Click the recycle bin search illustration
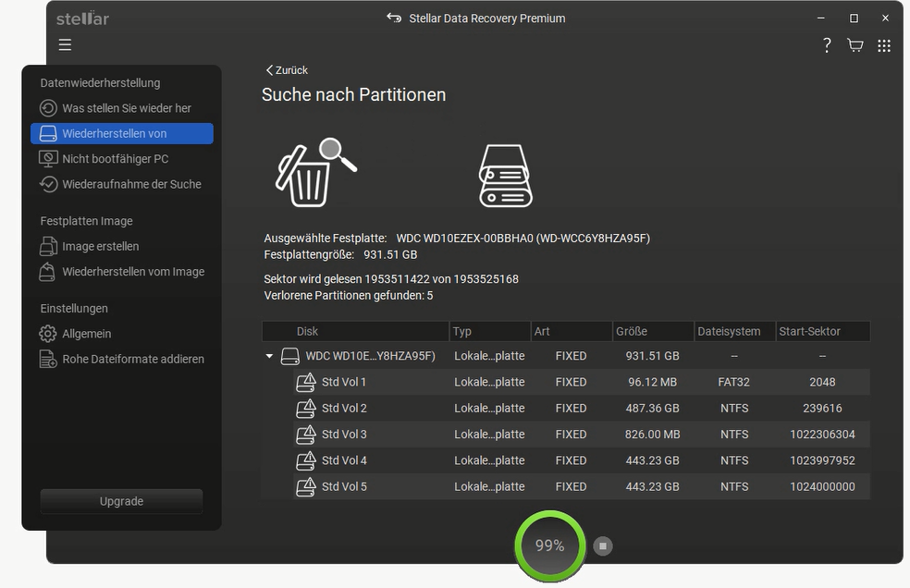The width and height of the screenshot is (910, 588). click(x=315, y=172)
